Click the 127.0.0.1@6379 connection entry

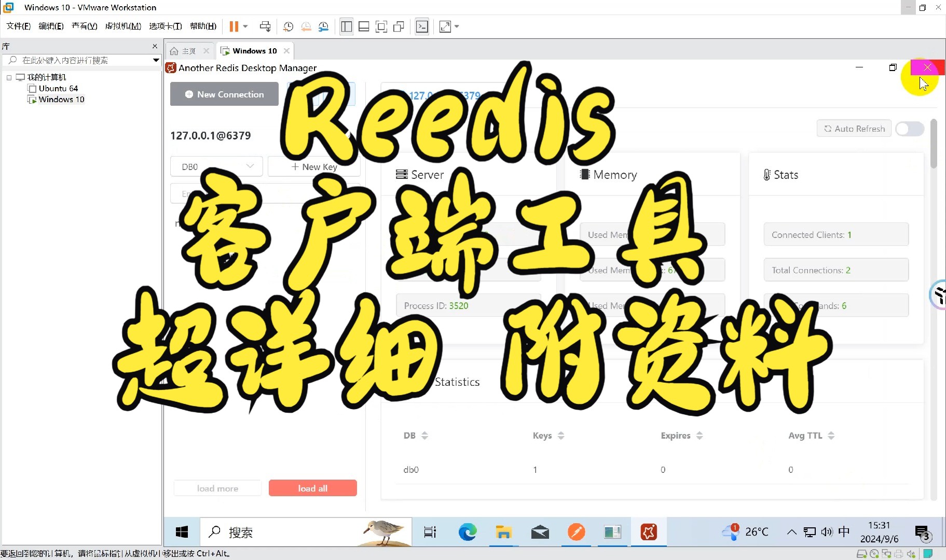(x=210, y=135)
